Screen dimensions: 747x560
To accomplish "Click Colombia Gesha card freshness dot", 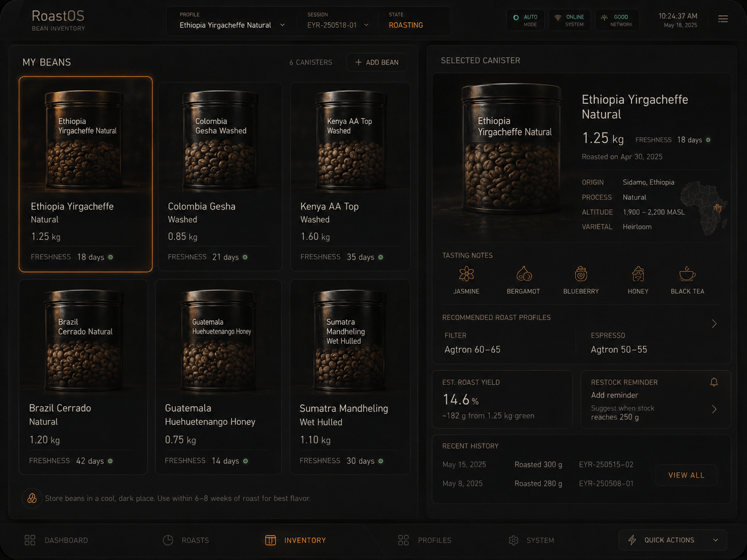I will click(x=245, y=257).
